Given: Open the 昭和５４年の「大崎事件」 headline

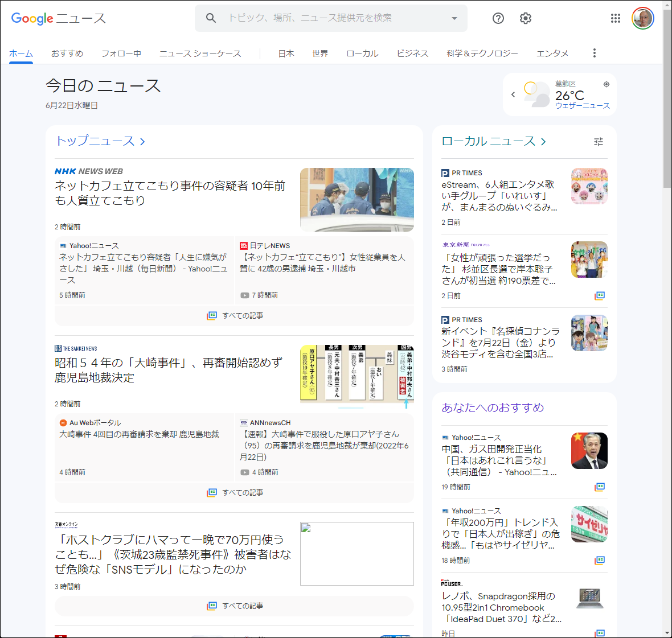Looking at the screenshot, I should tap(169, 370).
